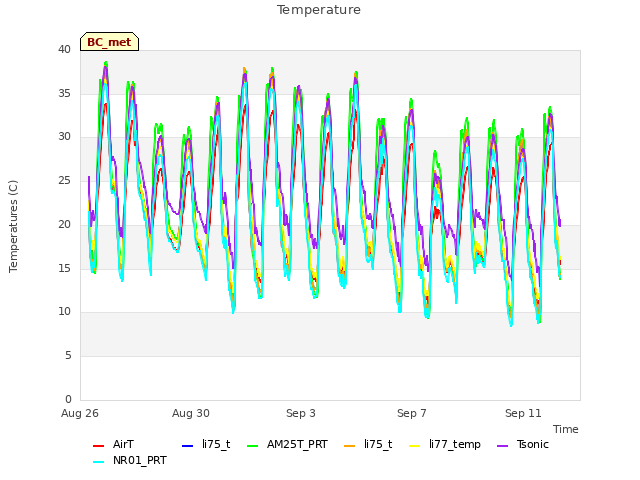Click the 0 y-axis tick label
The height and width of the screenshot is (480, 640).
coord(68,400)
